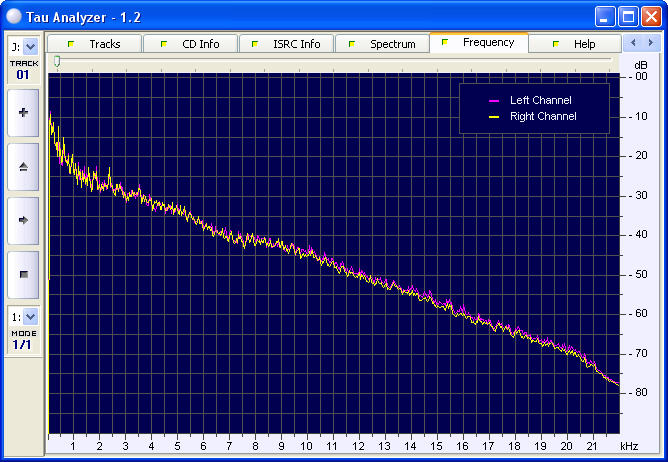This screenshot has width=668, height=462.
Task: Maximize the Tau Analyzer window
Action: (628, 16)
